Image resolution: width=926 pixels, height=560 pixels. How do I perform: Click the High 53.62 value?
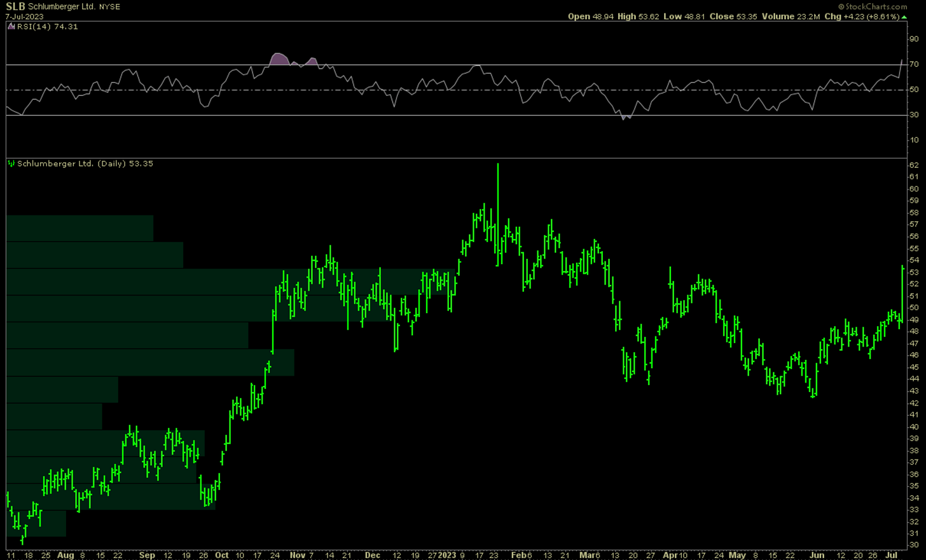pos(638,17)
